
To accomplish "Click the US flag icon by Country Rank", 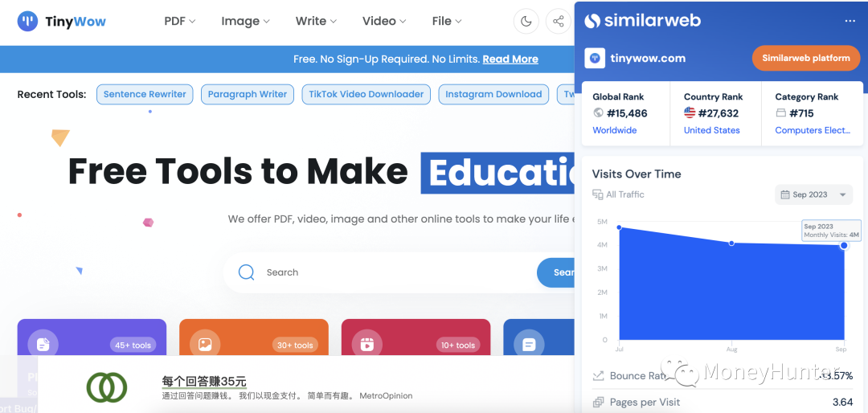I will [x=690, y=113].
